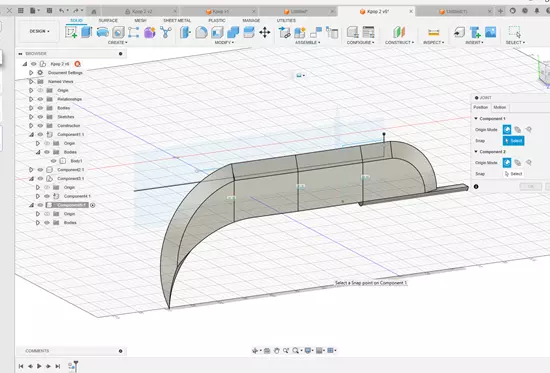Click the Construct offset plane icon
This screenshot has width=550, height=373.
tap(399, 32)
